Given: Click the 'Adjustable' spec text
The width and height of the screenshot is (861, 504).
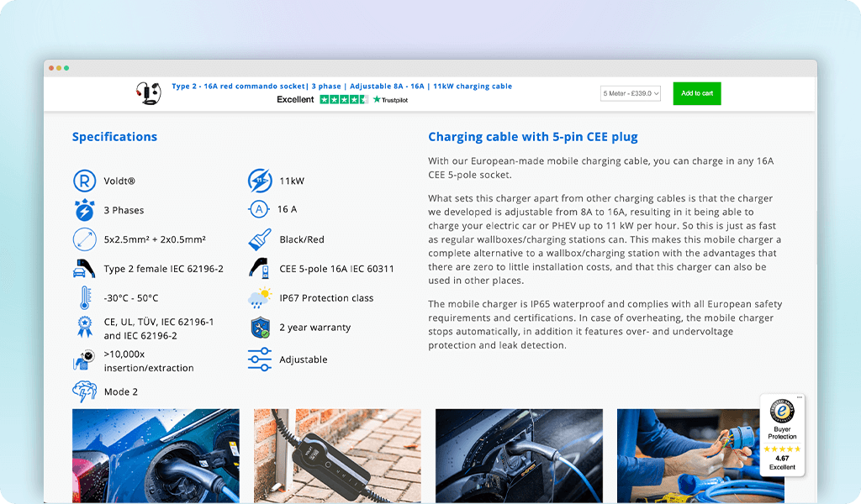Looking at the screenshot, I should click(x=303, y=360).
